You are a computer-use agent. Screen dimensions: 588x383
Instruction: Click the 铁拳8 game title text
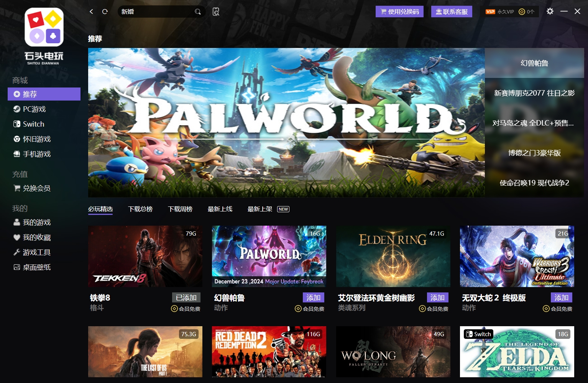click(100, 298)
